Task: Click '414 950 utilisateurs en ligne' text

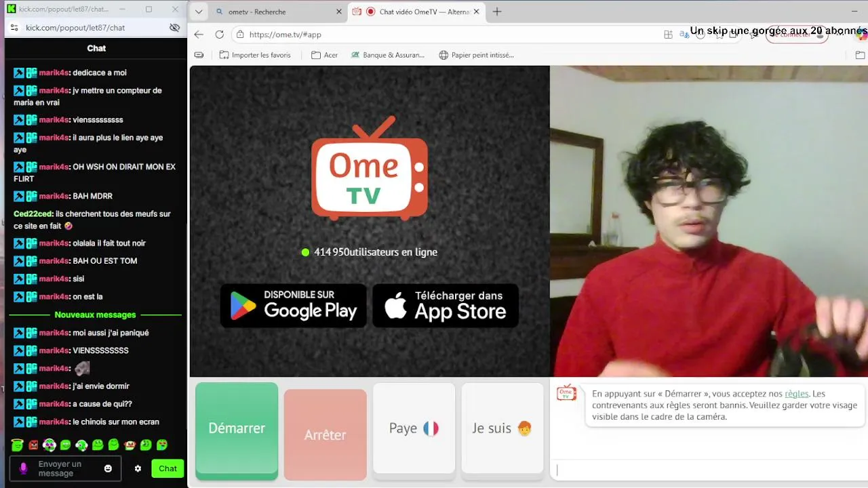Action: [376, 252]
